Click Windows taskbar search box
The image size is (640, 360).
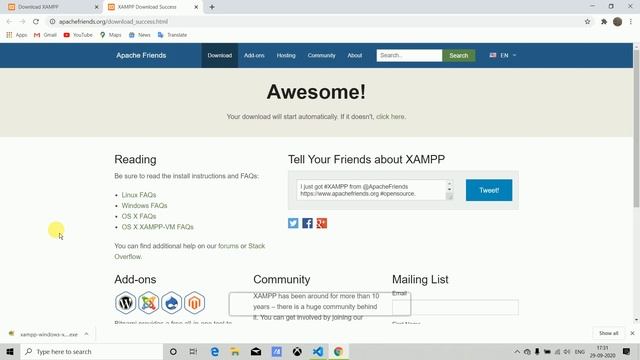[92, 351]
